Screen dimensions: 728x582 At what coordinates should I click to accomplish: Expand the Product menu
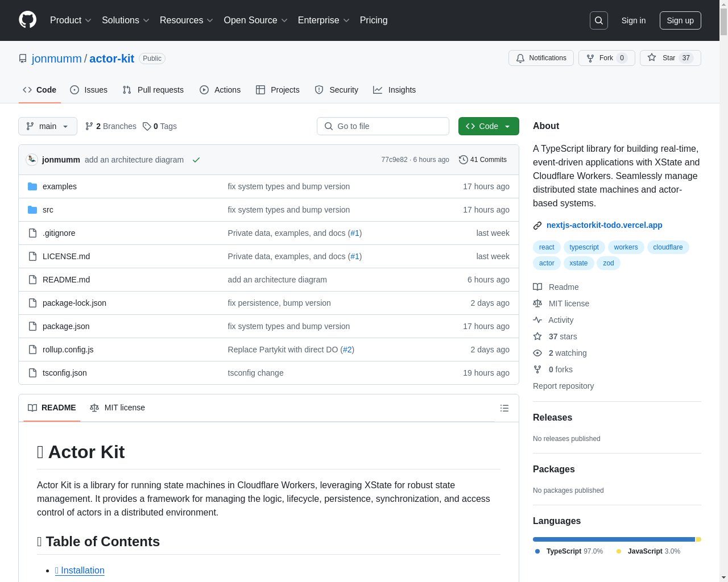(x=71, y=20)
